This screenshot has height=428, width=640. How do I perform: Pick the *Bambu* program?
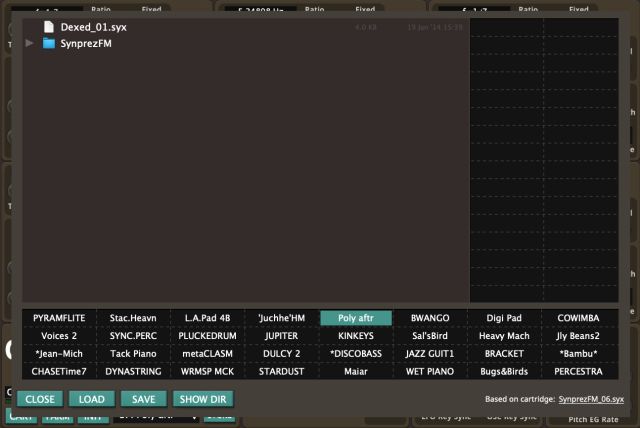(578, 354)
